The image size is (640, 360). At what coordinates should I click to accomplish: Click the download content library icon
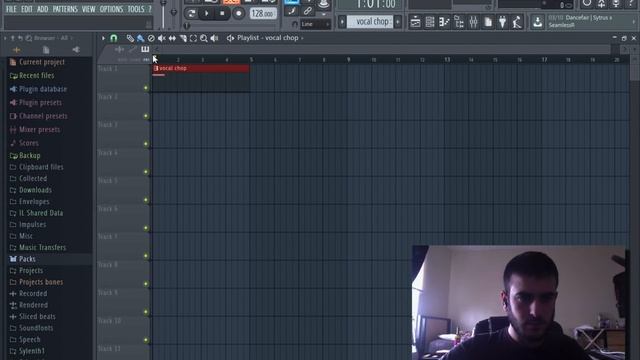click(x=538, y=22)
